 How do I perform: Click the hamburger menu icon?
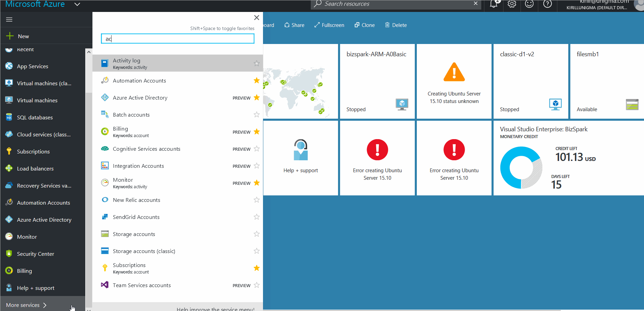[x=9, y=19]
